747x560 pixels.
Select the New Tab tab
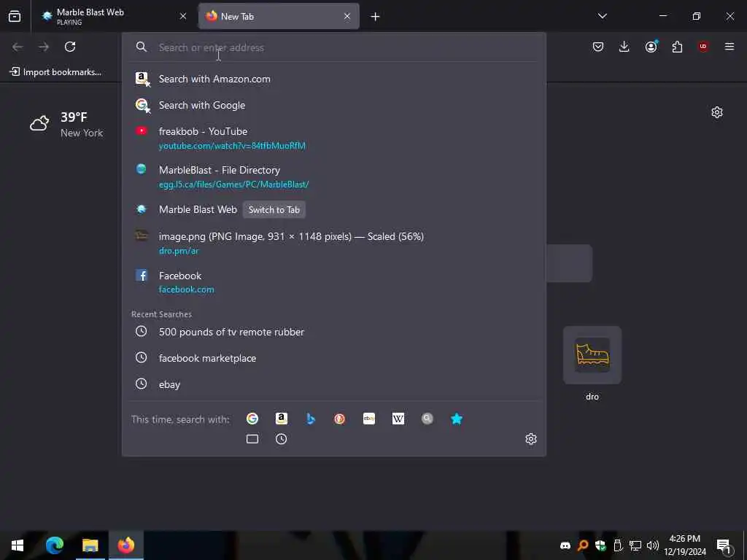[x=279, y=17]
